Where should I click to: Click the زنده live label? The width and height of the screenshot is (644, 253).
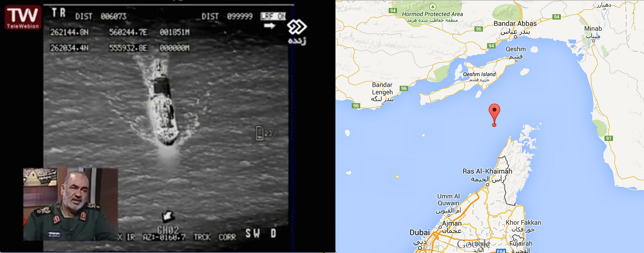297,41
